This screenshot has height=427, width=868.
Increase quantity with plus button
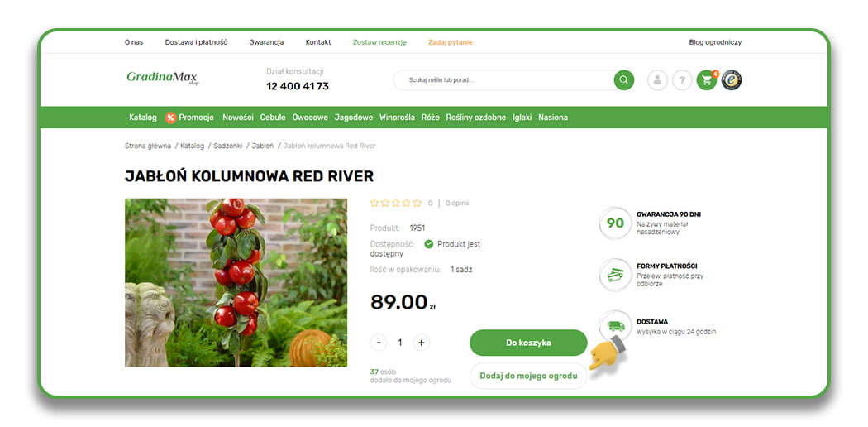(x=422, y=343)
